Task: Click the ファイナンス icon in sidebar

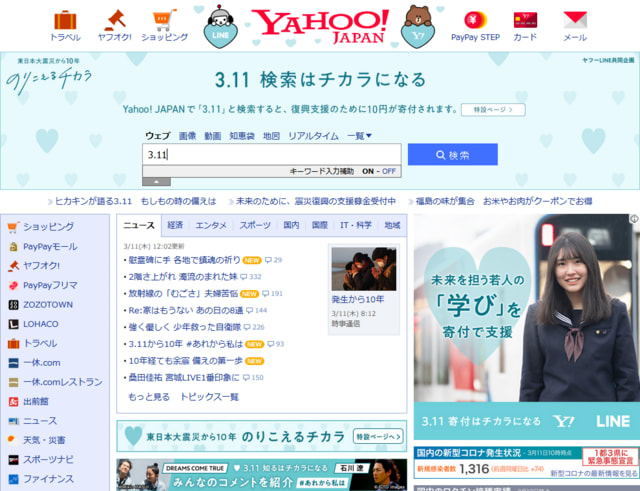Action: click(13, 479)
